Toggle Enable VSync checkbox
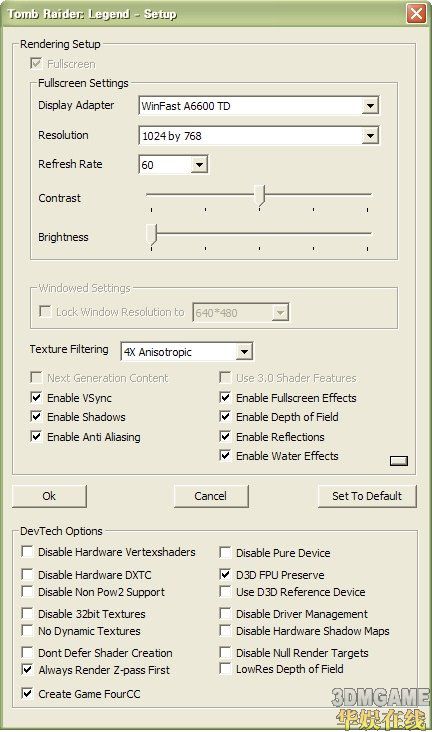Viewport: 432px width, 732px height. click(x=36, y=397)
